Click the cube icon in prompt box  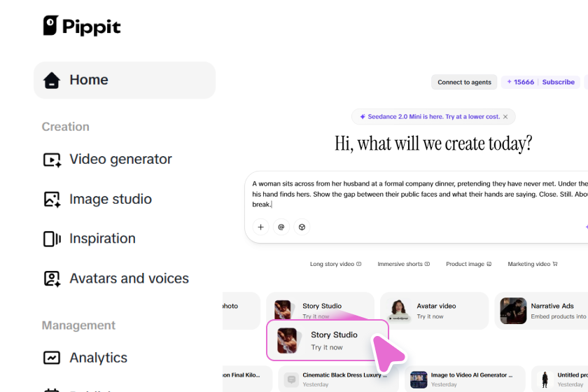(302, 227)
